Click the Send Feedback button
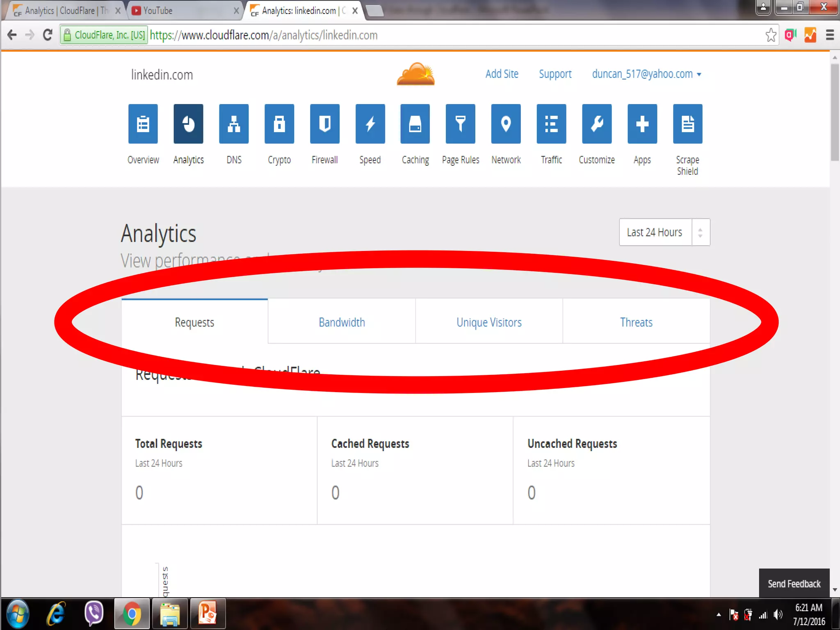 (x=794, y=584)
